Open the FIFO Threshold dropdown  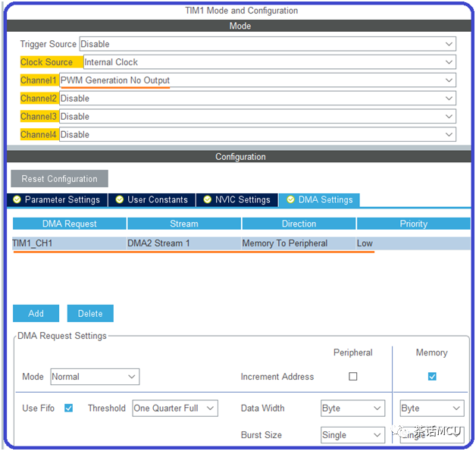click(175, 409)
